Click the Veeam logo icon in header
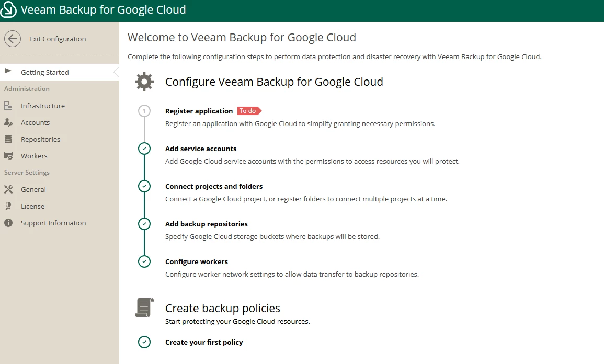This screenshot has width=604, height=364. (x=8, y=9)
